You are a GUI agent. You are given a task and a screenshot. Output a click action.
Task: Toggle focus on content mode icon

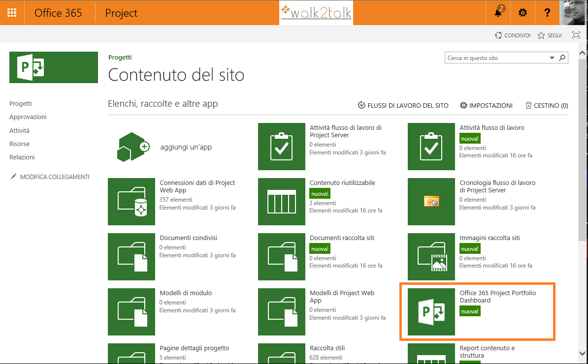coord(576,35)
